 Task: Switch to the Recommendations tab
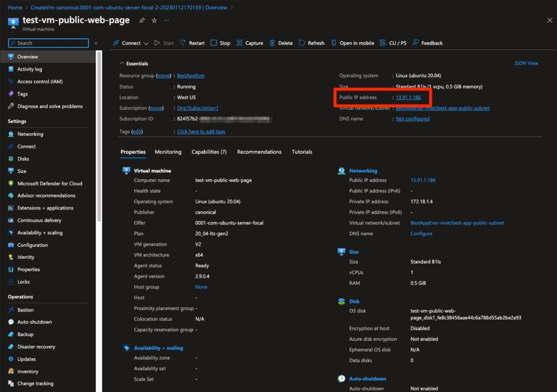(259, 152)
